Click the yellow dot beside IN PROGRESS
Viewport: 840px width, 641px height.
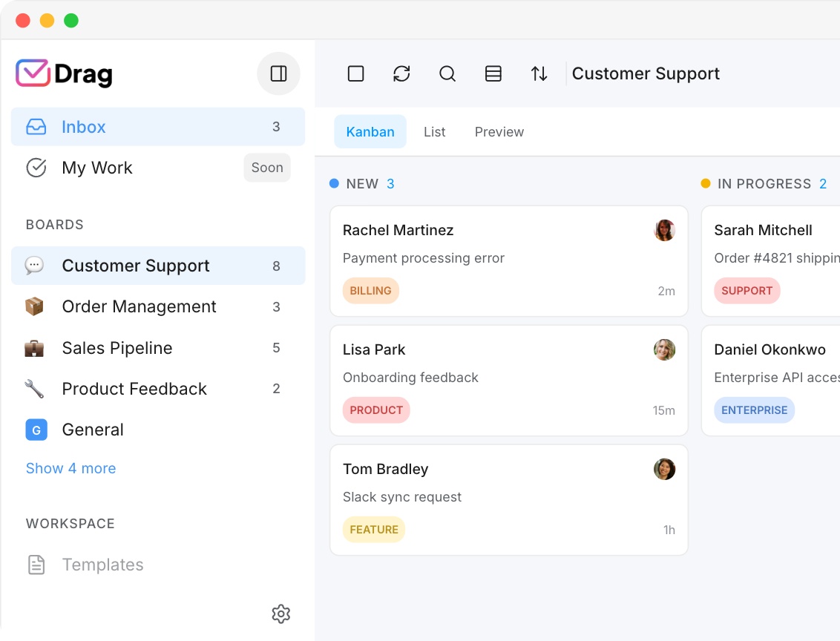[706, 184]
